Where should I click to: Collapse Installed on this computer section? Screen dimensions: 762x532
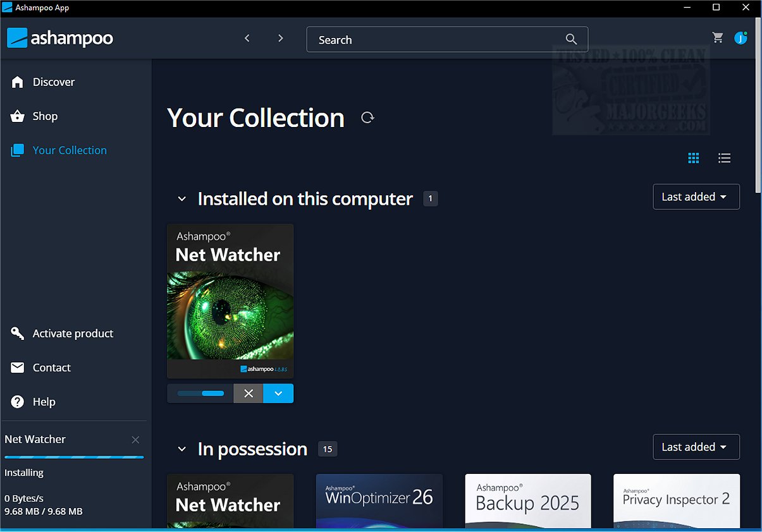(x=182, y=199)
